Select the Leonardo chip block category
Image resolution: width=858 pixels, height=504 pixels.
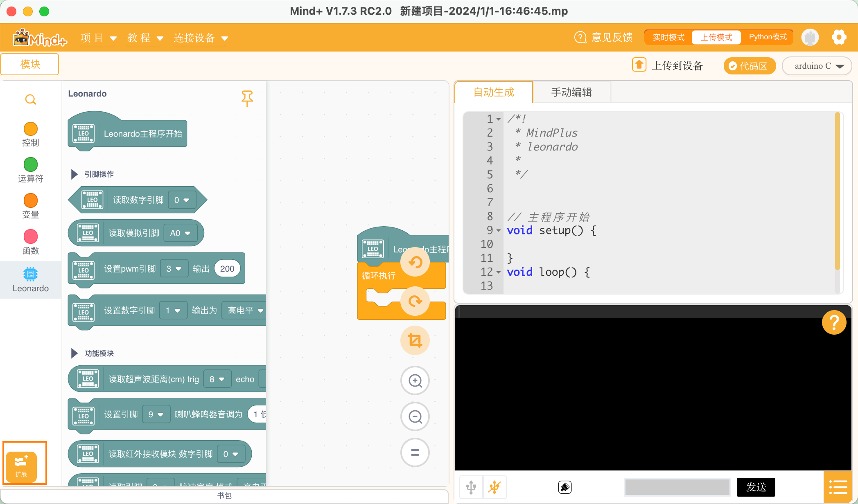point(31,280)
